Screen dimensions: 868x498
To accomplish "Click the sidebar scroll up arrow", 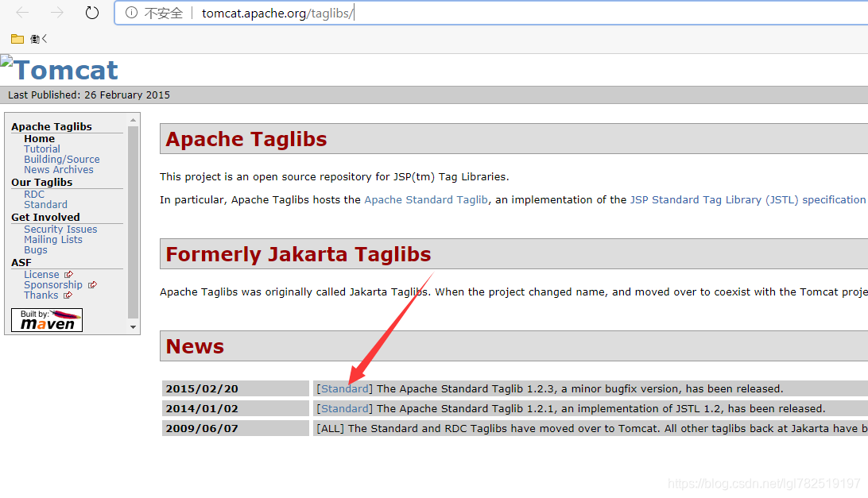I will [x=133, y=120].
